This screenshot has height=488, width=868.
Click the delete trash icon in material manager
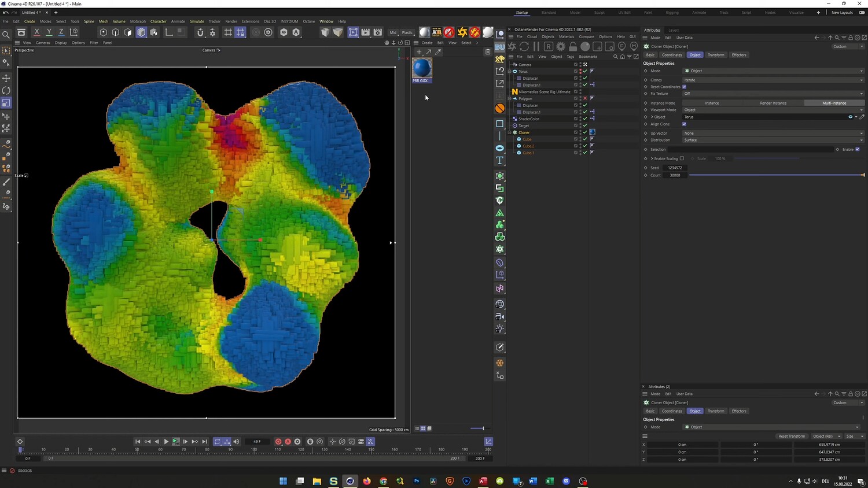pyautogui.click(x=488, y=52)
